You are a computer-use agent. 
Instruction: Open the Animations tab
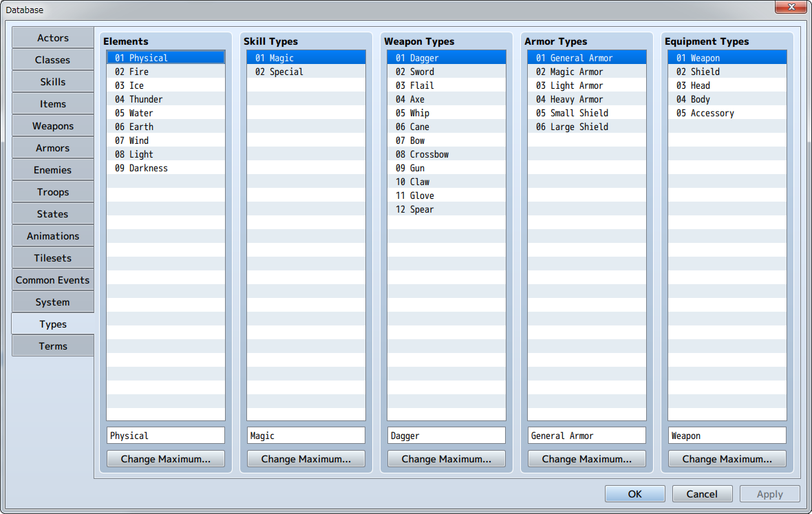pos(53,236)
